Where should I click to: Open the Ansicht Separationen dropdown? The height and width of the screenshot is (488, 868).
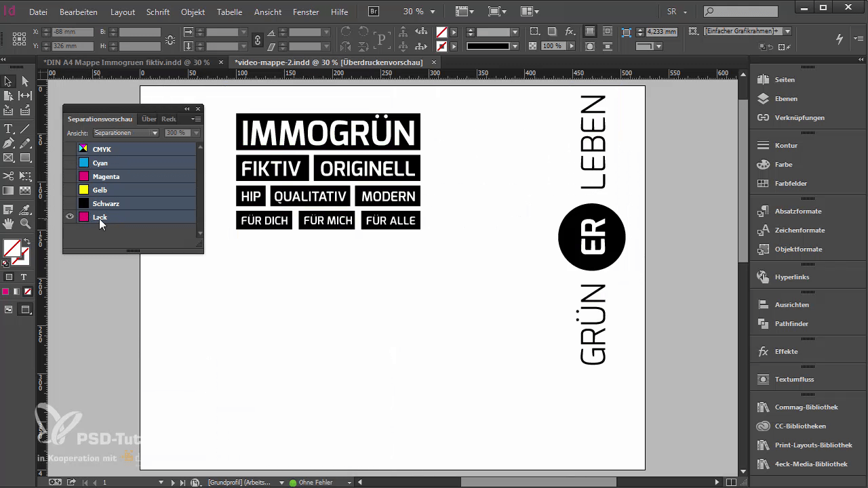tap(126, 133)
